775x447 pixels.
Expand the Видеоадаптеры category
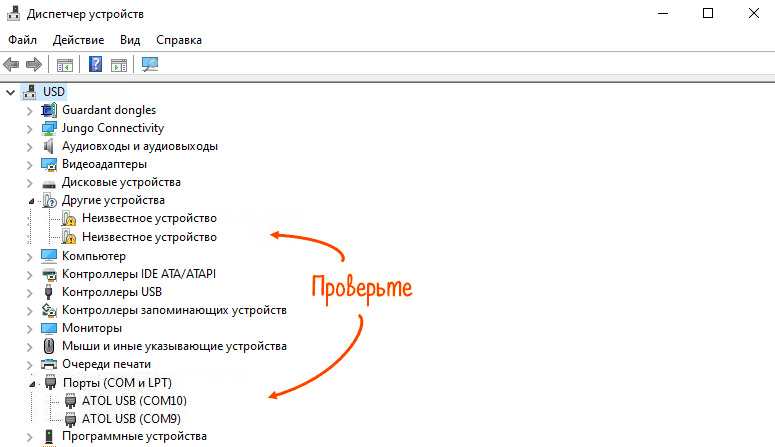pos(30,166)
